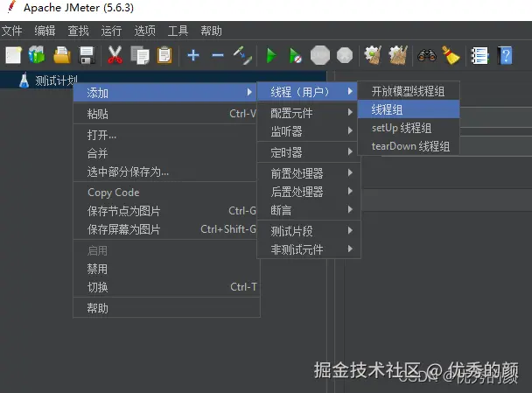Open the 工具 menu

pos(178,31)
